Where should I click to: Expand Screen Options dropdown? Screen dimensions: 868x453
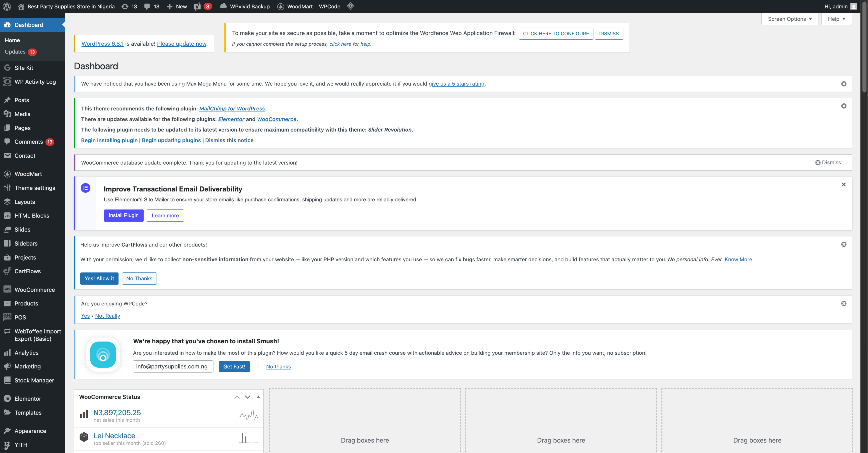[790, 19]
